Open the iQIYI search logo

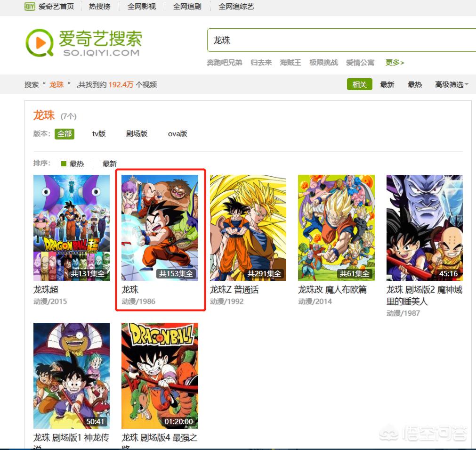pos(84,43)
